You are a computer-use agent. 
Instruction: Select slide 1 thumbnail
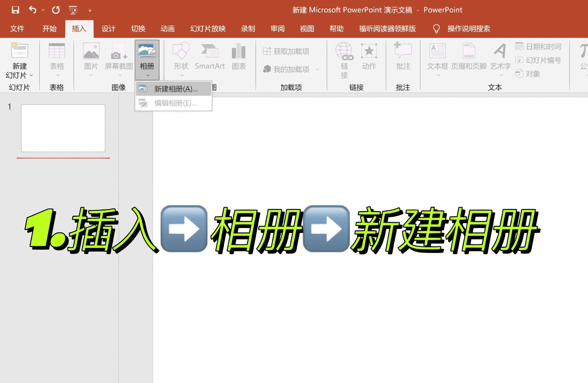63,128
